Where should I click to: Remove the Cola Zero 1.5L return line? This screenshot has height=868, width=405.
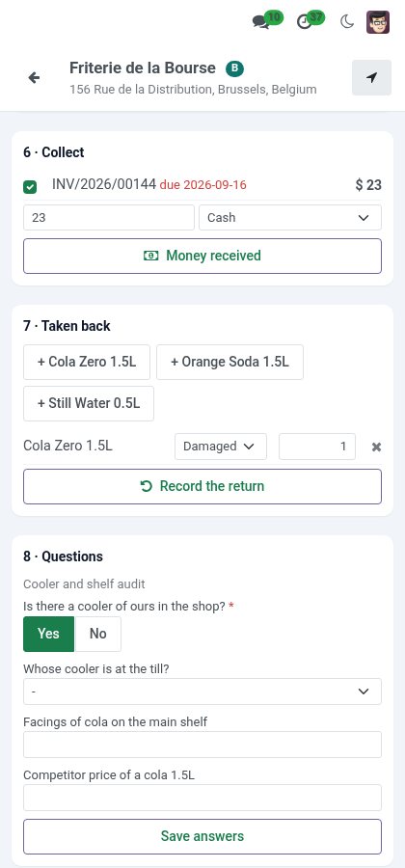(376, 447)
